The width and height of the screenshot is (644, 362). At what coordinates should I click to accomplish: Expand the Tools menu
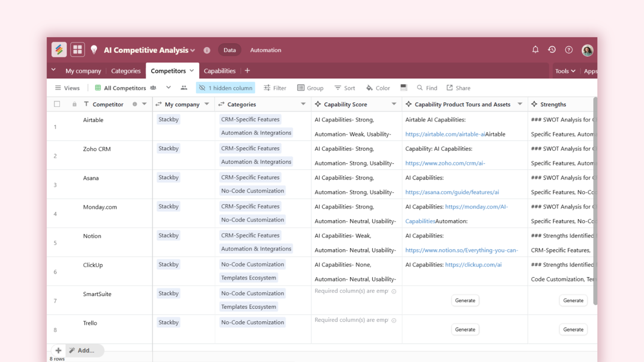coord(565,70)
